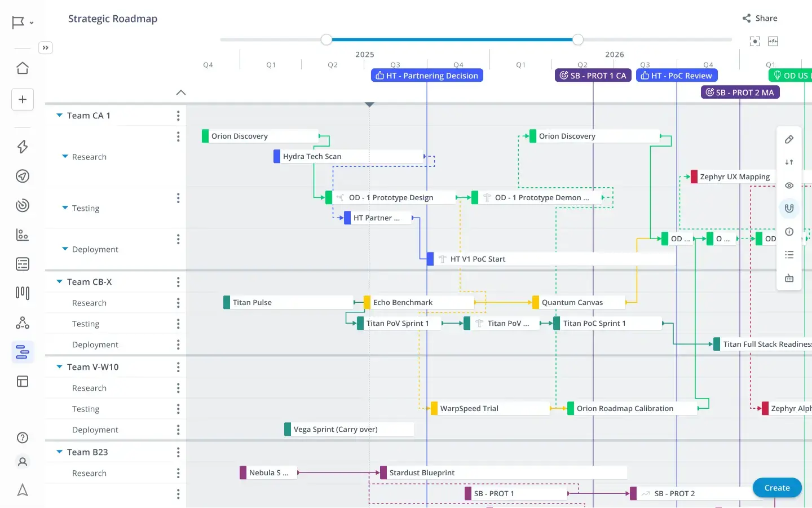The image size is (812, 508).
Task: Click the calendar icon in right toolbar
Action: click(789, 278)
